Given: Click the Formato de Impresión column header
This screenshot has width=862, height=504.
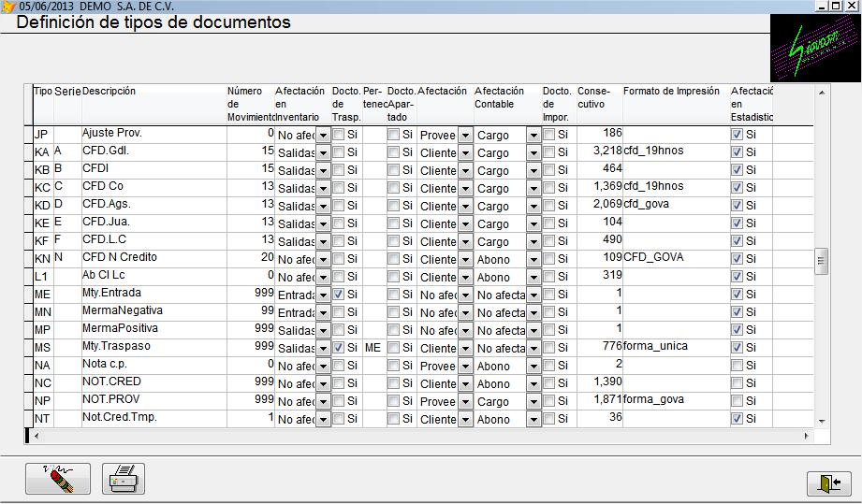Looking at the screenshot, I should tap(676, 105).
